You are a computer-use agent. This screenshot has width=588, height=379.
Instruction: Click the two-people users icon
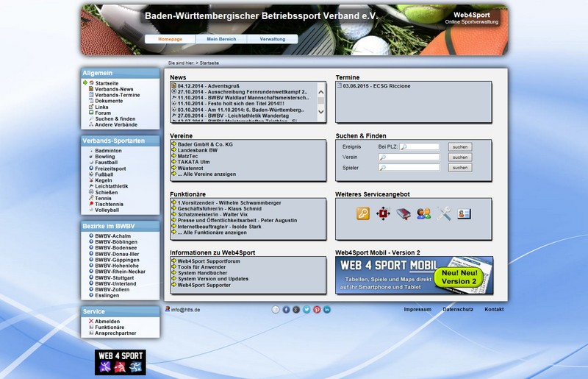tap(423, 214)
